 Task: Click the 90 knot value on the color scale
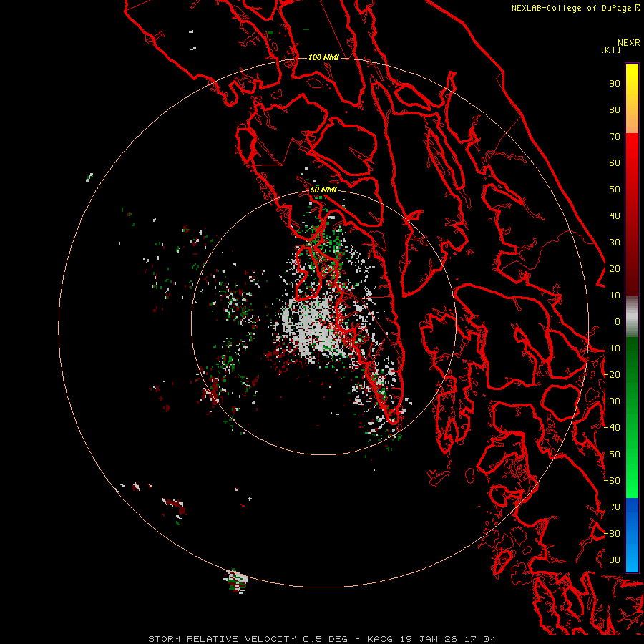tap(615, 84)
